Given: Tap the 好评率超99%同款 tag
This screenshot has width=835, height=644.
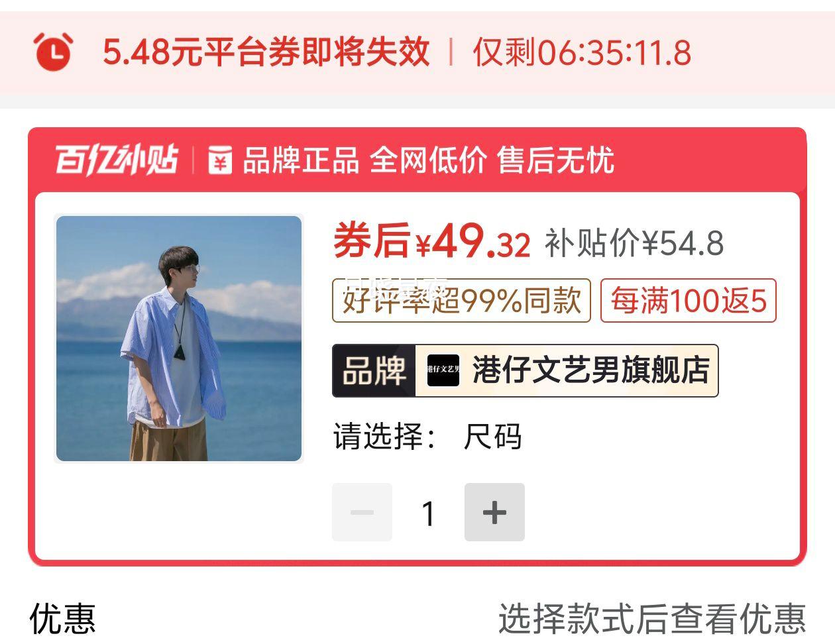Looking at the screenshot, I should pos(461,301).
